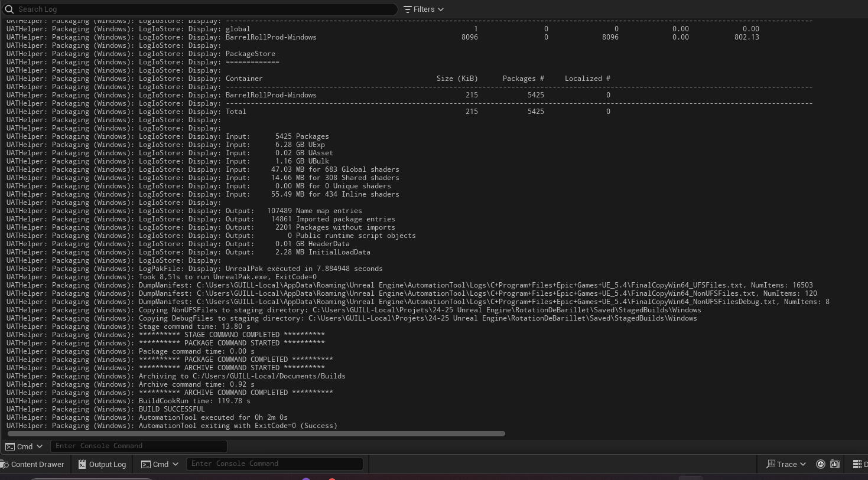Click the status bar console command field

point(274,464)
